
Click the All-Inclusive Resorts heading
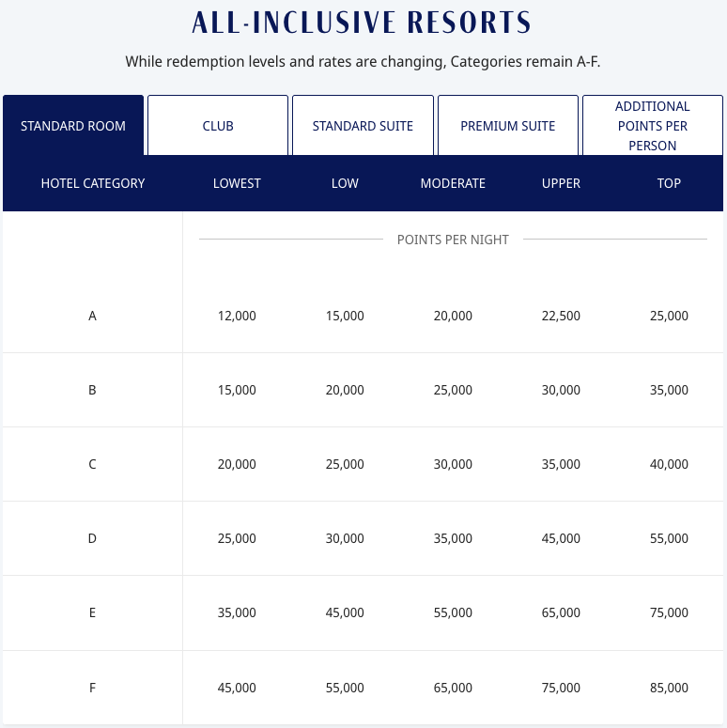click(x=362, y=23)
